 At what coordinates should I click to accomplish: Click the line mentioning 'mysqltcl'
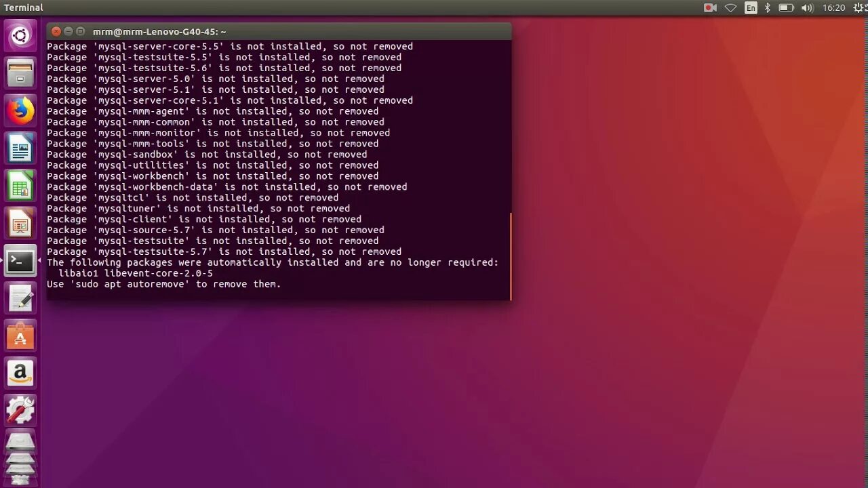[x=193, y=197]
